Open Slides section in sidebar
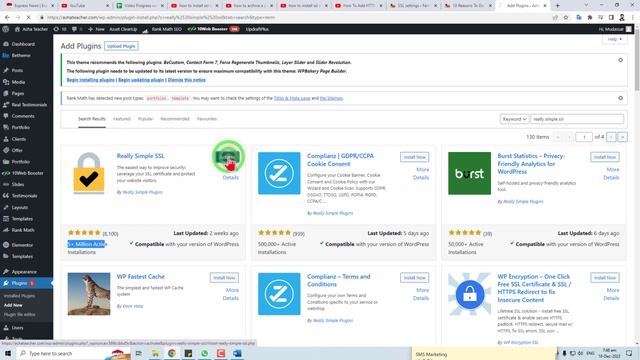The image size is (640, 360). [18, 184]
